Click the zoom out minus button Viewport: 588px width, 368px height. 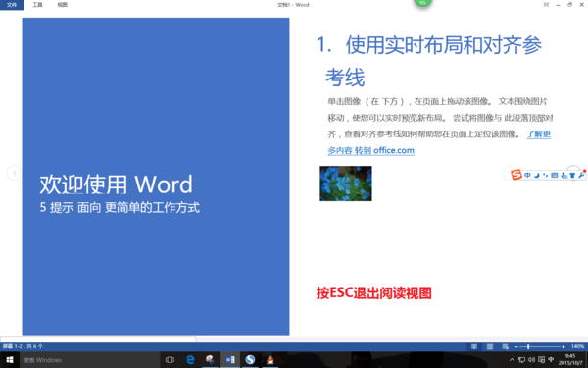[x=516, y=347]
